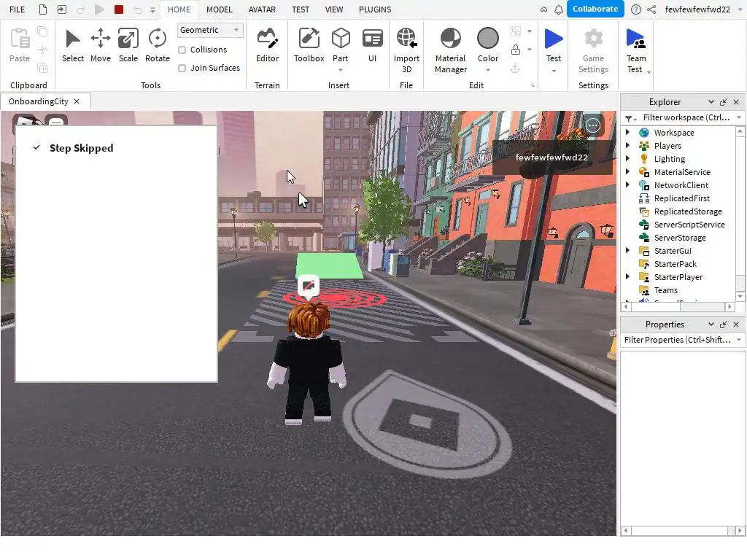This screenshot has width=747, height=560.
Task: Open Game Settings
Action: (593, 50)
